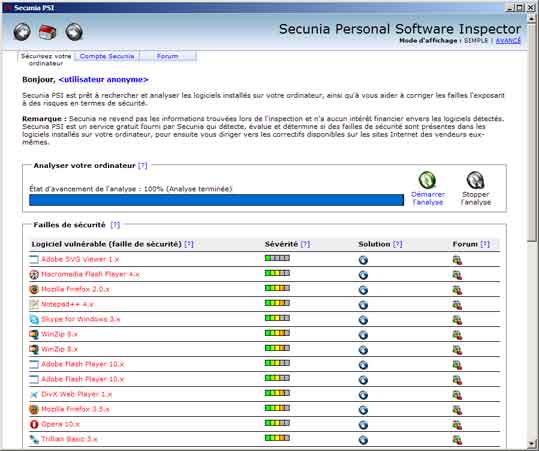Open solution globe for Trillian Basic 3.x
The image size is (539, 451).
363,440
